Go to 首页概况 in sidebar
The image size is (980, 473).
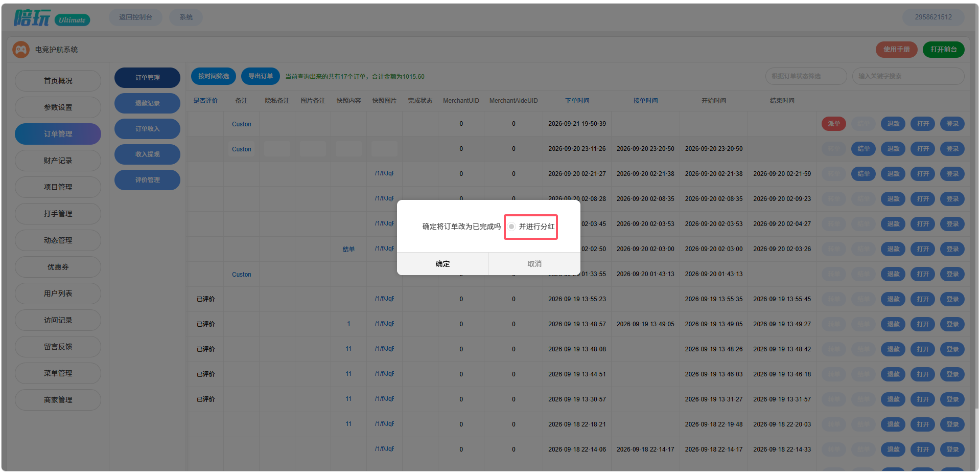58,81
